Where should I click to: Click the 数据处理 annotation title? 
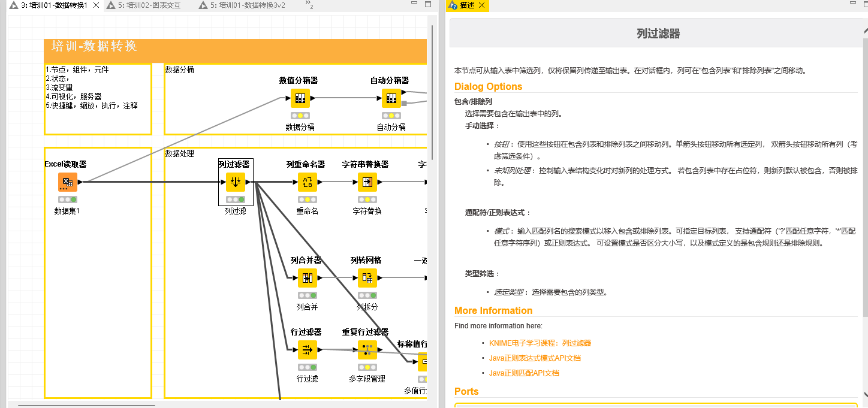180,153
